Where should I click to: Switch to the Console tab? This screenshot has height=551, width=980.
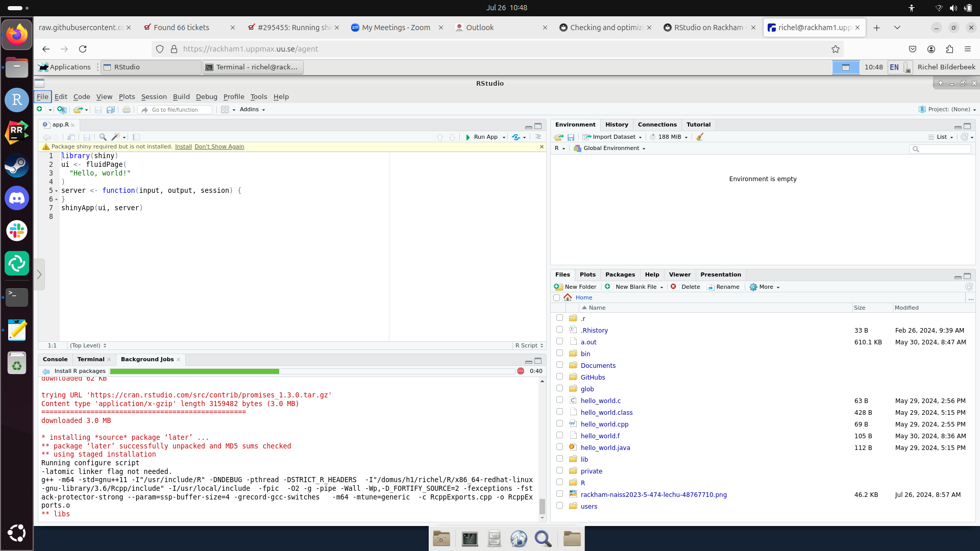point(55,359)
